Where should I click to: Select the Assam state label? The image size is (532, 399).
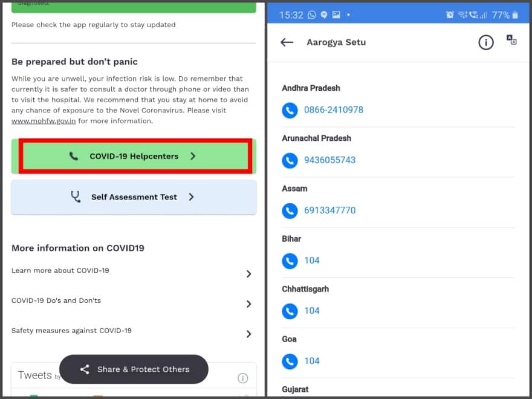point(294,189)
